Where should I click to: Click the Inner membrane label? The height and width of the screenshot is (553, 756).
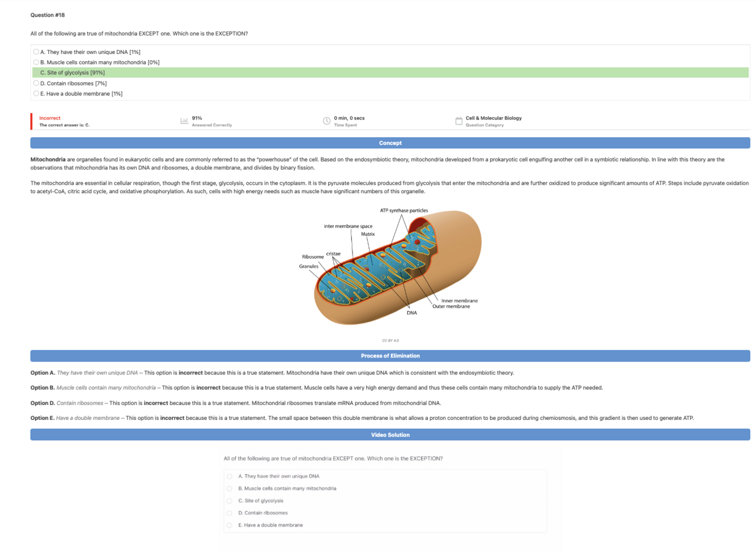[x=460, y=301]
